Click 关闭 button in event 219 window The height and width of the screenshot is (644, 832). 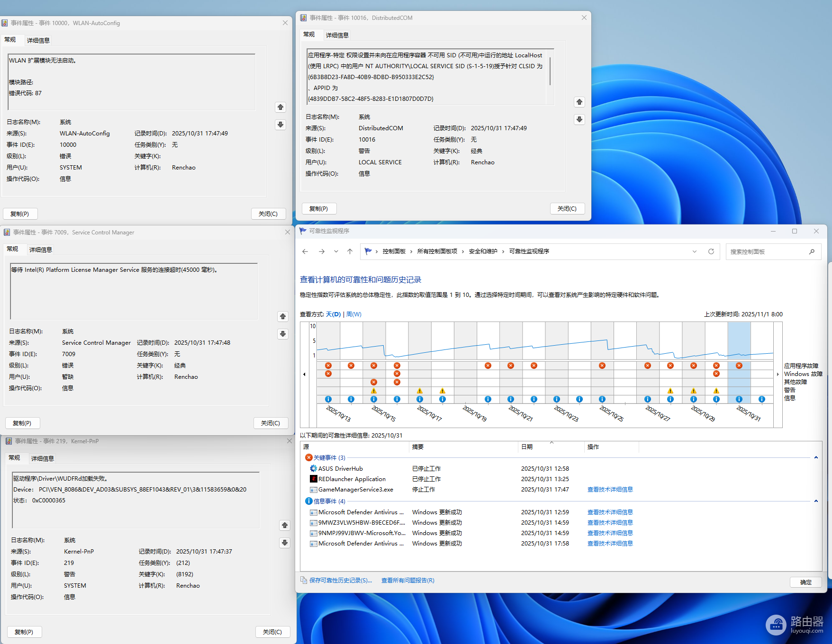[x=272, y=632]
